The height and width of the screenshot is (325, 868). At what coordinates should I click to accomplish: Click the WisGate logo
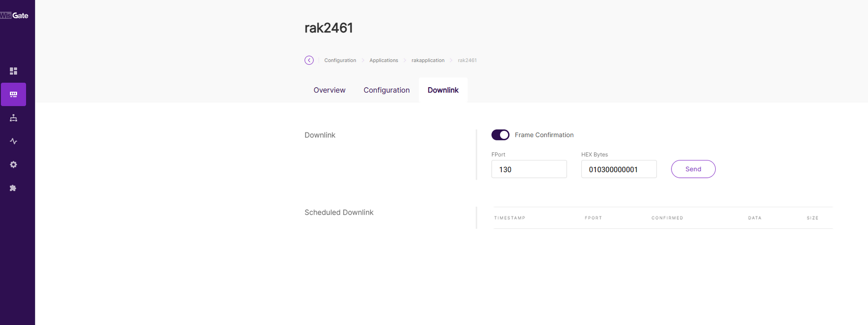(x=14, y=15)
